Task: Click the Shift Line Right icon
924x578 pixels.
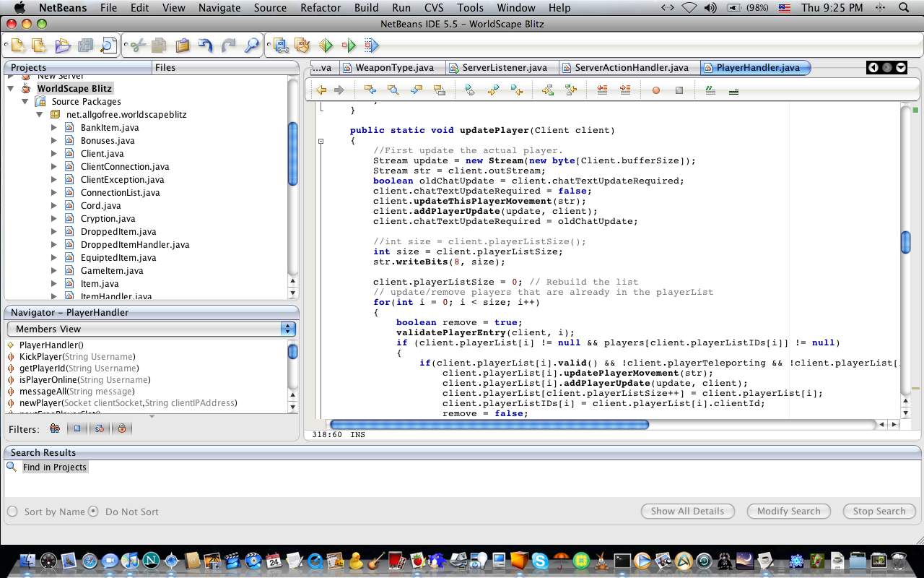Action: [625, 90]
